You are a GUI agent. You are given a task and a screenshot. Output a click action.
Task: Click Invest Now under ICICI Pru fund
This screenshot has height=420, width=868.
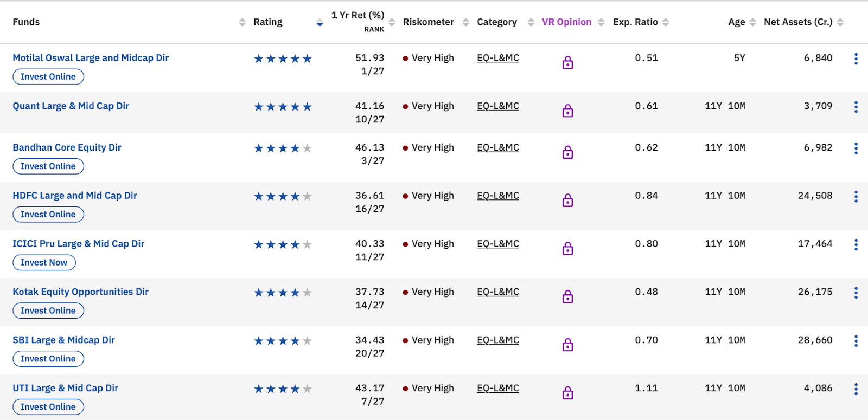(x=44, y=262)
